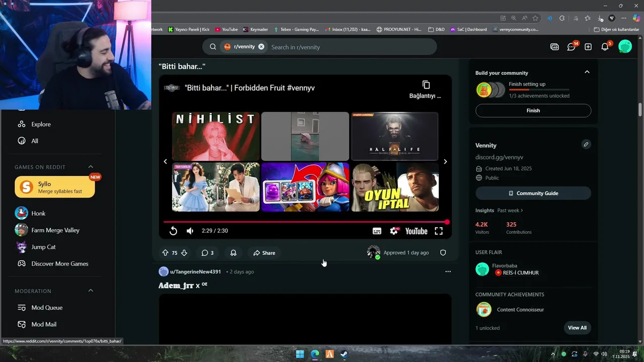Viewport: 644px width, 362px height.
Task: Seek on the red video progress bar
Action: click(x=305, y=222)
